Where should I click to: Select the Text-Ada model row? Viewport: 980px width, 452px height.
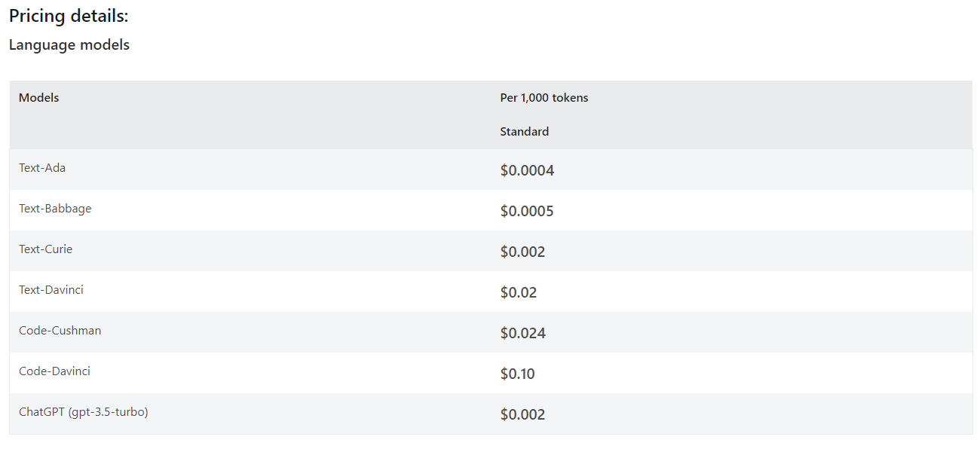[491, 169]
